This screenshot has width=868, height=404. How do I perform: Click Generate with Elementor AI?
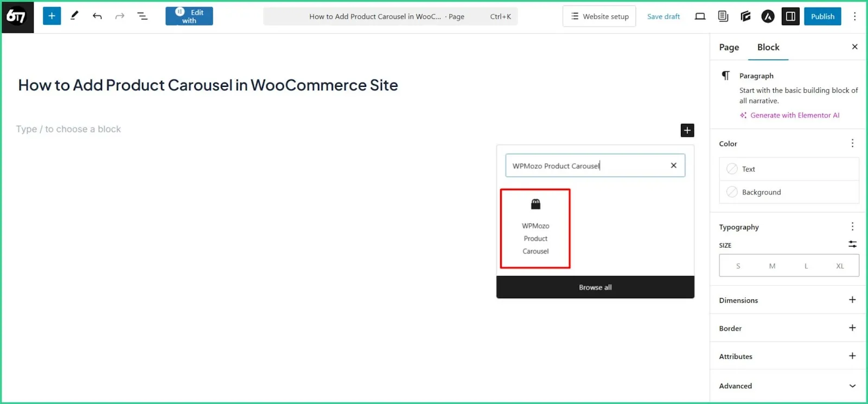(x=790, y=115)
